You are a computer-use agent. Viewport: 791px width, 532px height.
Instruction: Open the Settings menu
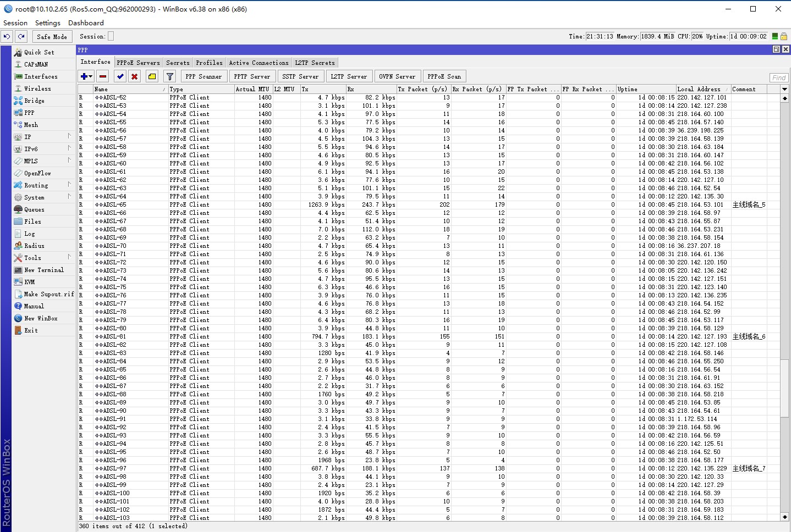(x=48, y=23)
